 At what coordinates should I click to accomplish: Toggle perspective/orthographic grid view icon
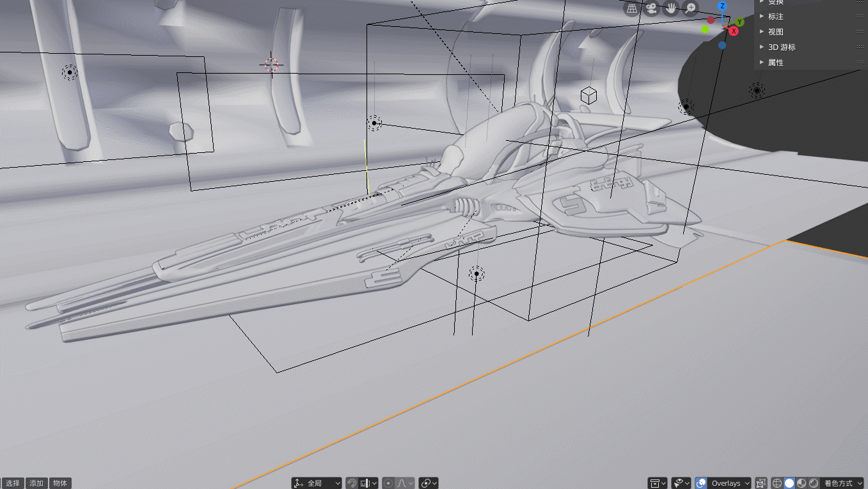[632, 8]
